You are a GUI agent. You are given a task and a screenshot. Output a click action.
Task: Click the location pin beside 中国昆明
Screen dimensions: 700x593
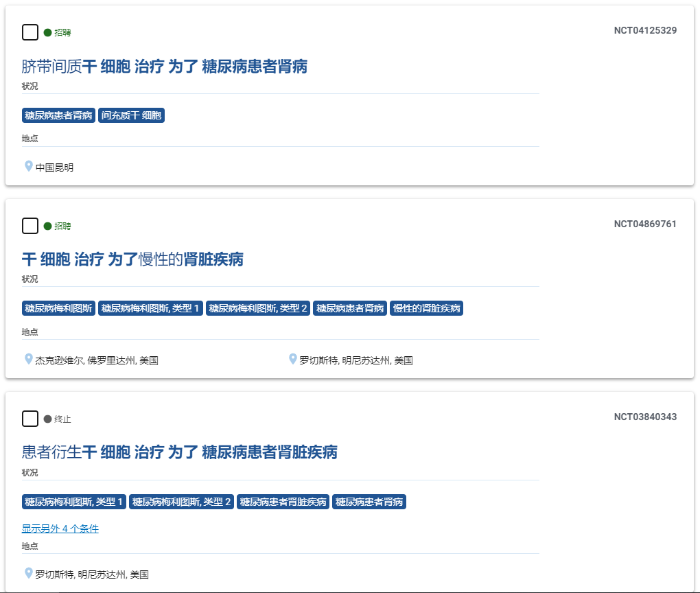click(x=29, y=166)
